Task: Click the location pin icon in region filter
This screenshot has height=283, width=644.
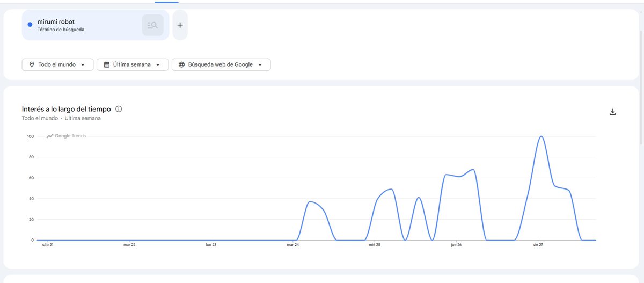Action: coord(32,64)
